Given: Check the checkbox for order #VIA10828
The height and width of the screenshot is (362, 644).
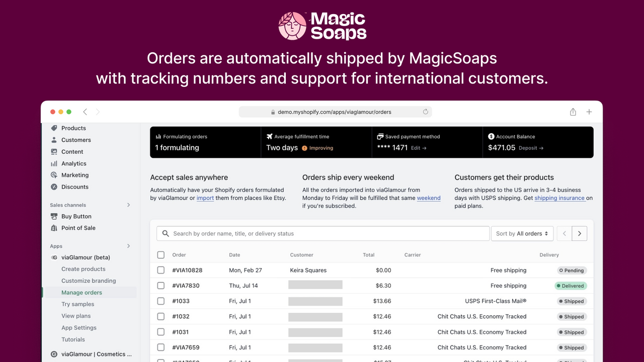Looking at the screenshot, I should [x=161, y=270].
